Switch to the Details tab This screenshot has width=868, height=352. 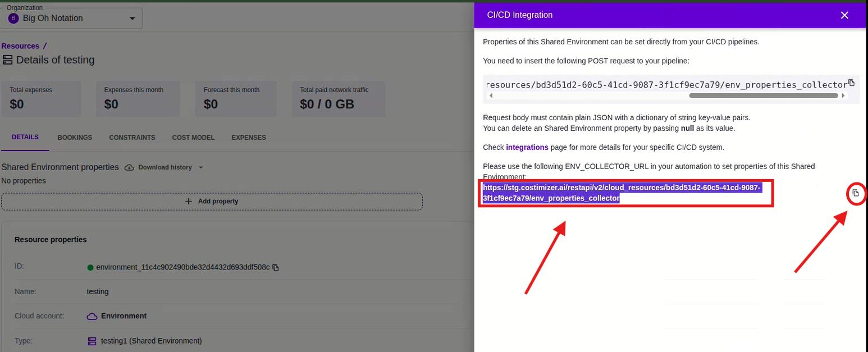tap(25, 137)
